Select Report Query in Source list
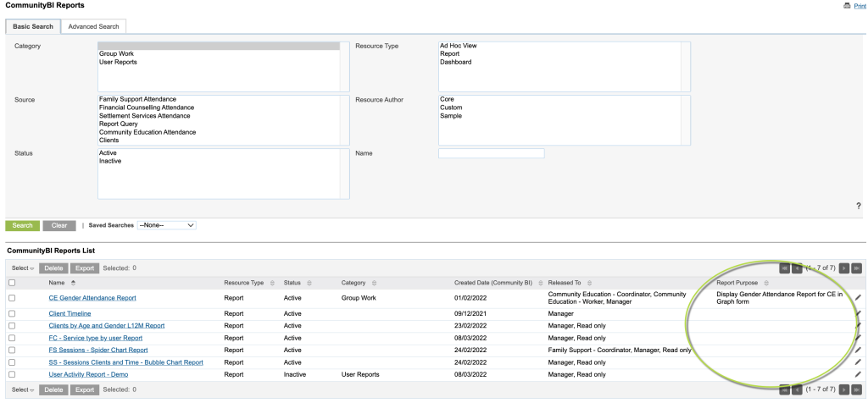 pyautogui.click(x=219, y=124)
